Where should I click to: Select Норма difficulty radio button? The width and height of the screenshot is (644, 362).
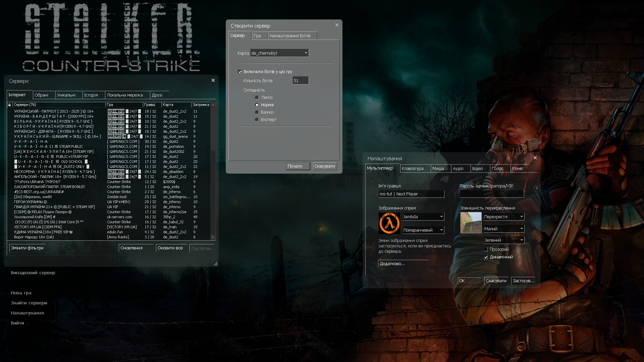pyautogui.click(x=257, y=105)
